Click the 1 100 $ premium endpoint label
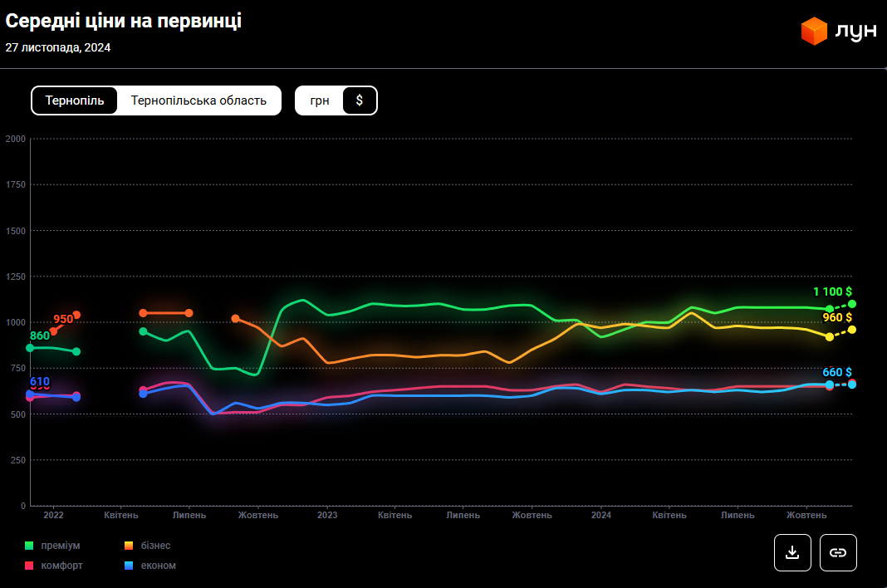The width and height of the screenshot is (887, 588). (832, 292)
